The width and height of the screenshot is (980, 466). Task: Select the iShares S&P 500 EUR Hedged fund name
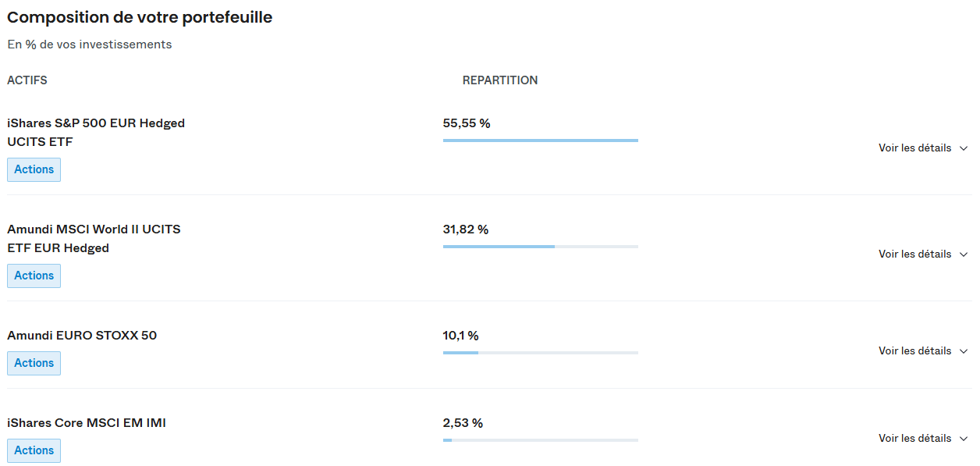[96, 132]
